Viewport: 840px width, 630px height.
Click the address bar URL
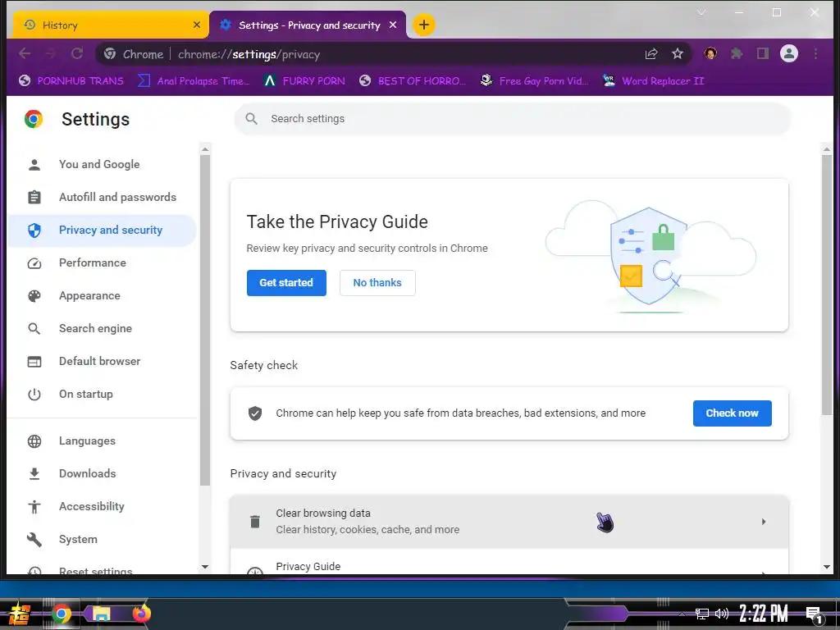pos(249,54)
